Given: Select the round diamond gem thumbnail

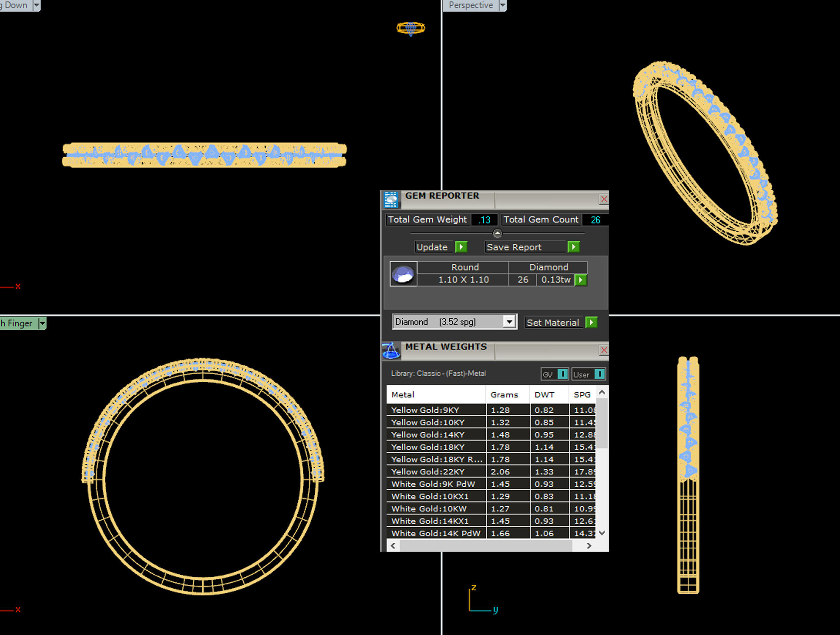Looking at the screenshot, I should tap(403, 273).
